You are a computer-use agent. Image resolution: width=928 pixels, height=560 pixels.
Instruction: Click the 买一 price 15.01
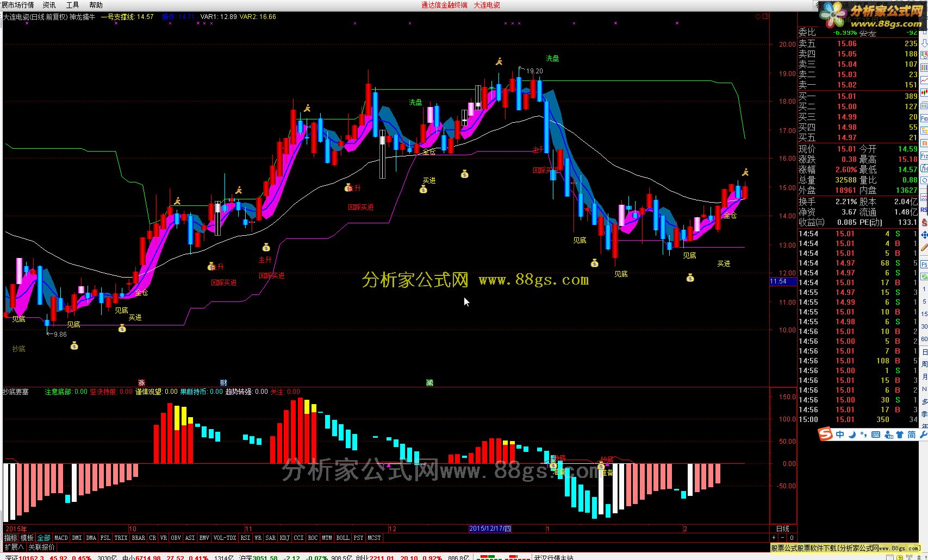click(x=846, y=96)
